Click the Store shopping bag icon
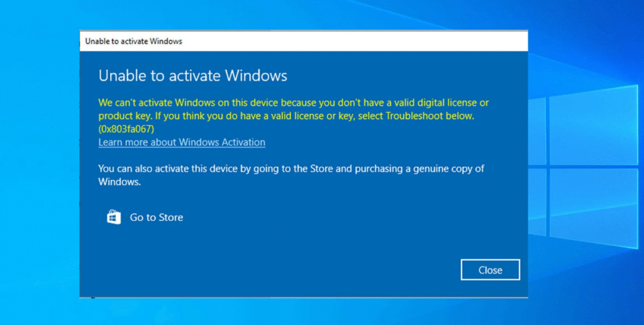 pyautogui.click(x=114, y=217)
